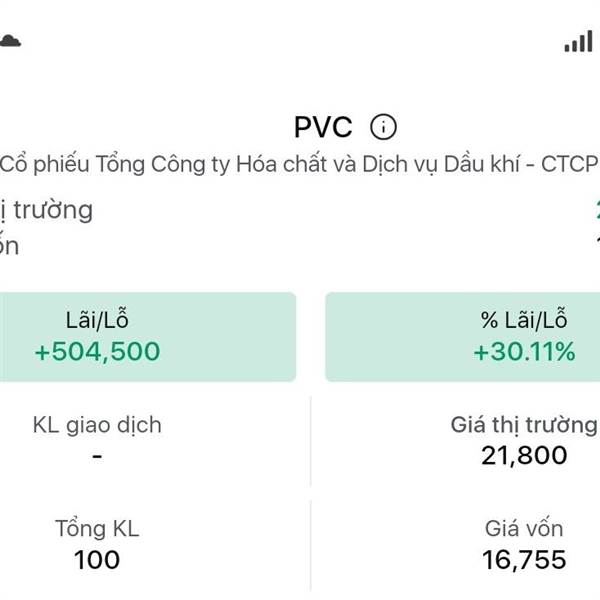The image size is (600, 600).
Task: Select the Giá thị trường label
Action: tap(524, 425)
